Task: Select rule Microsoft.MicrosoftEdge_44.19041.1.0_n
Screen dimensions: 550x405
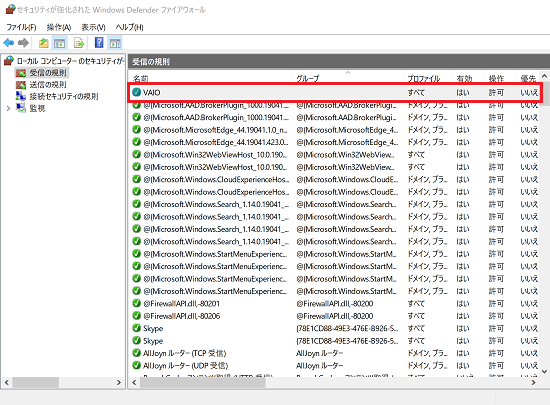Action: [x=216, y=130]
